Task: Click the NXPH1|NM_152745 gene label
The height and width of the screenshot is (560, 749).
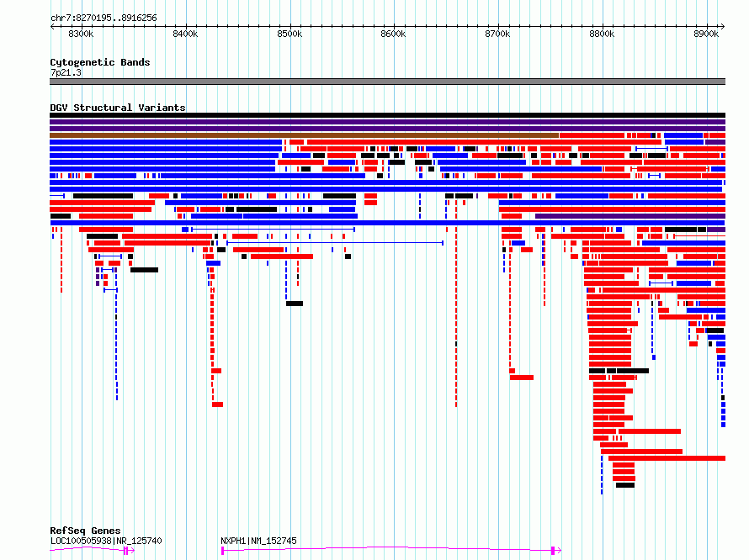Action: (x=258, y=541)
